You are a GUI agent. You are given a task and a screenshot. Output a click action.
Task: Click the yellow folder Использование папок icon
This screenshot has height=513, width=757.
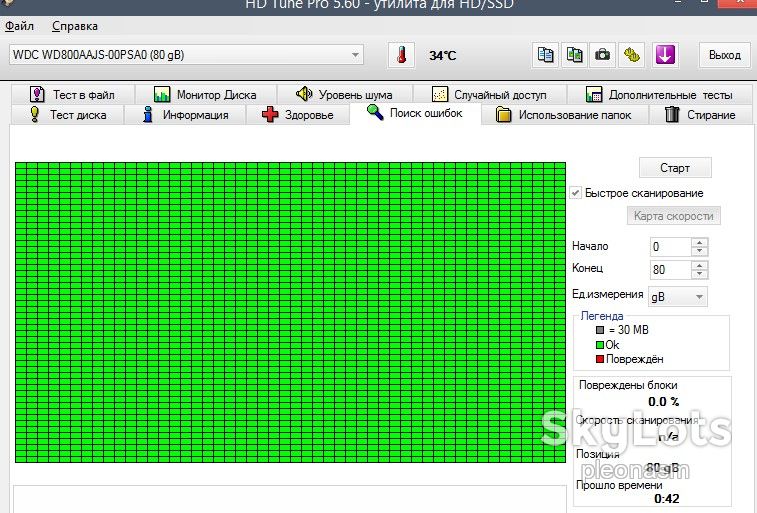(504, 115)
